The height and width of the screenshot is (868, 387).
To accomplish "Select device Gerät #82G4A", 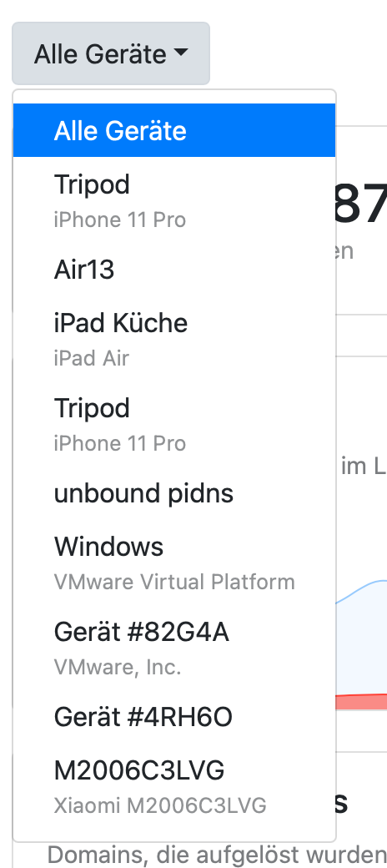I will coord(174,648).
